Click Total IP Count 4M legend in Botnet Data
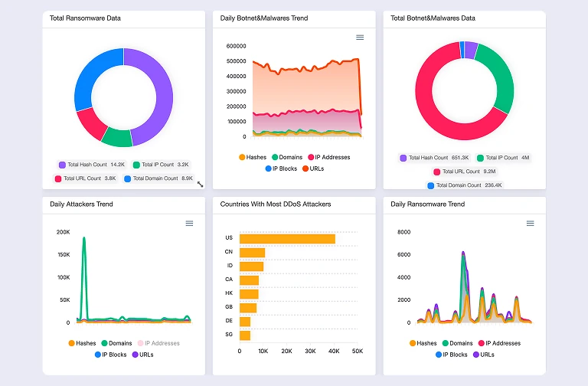The width and height of the screenshot is (588, 386). [x=503, y=158]
